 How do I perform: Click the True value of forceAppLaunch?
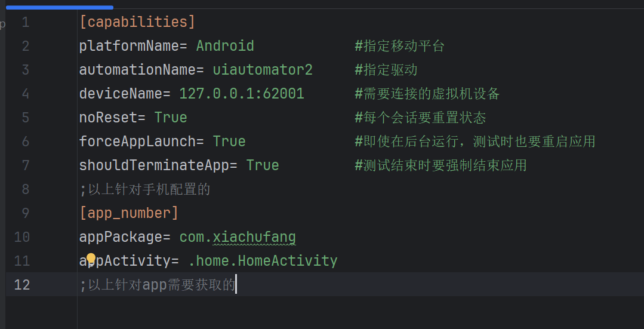point(229,142)
